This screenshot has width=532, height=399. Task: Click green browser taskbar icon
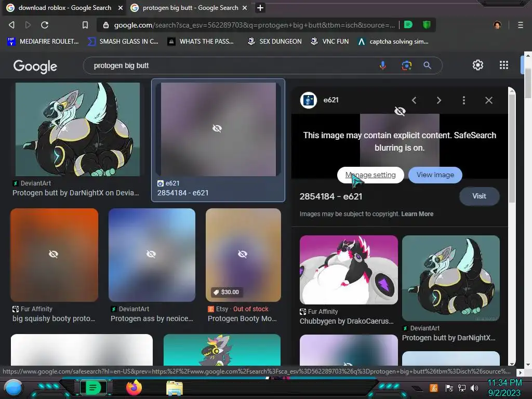point(93,388)
